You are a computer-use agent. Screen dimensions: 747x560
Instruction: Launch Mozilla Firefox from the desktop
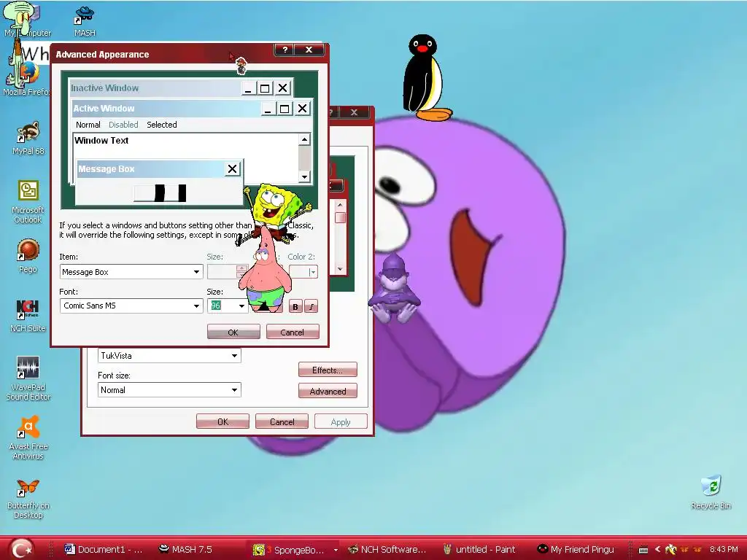27,77
